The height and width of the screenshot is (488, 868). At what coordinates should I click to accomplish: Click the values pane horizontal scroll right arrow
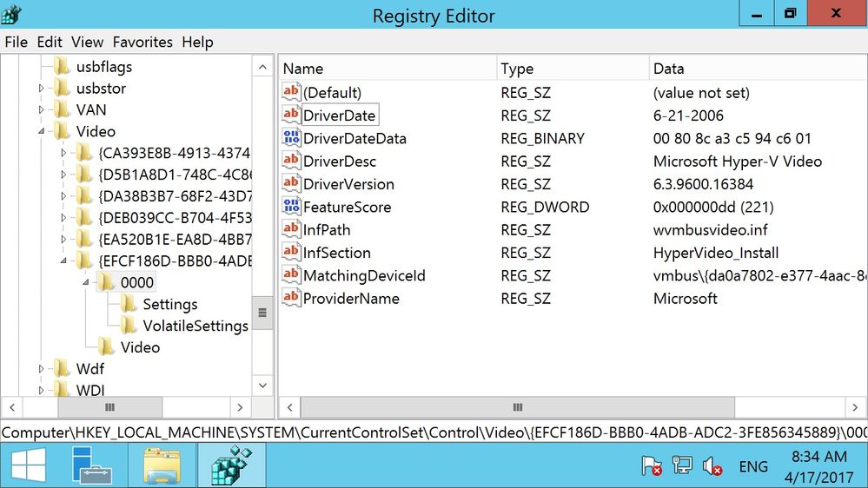pos(855,407)
